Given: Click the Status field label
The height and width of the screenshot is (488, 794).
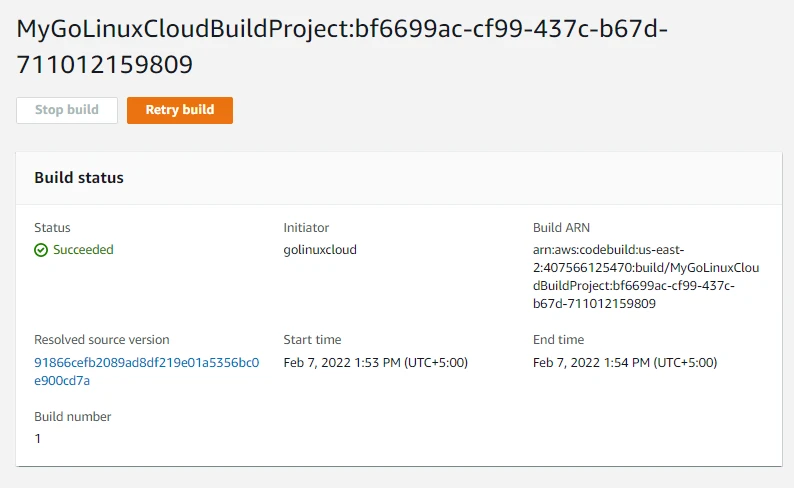Looking at the screenshot, I should coord(52,228).
